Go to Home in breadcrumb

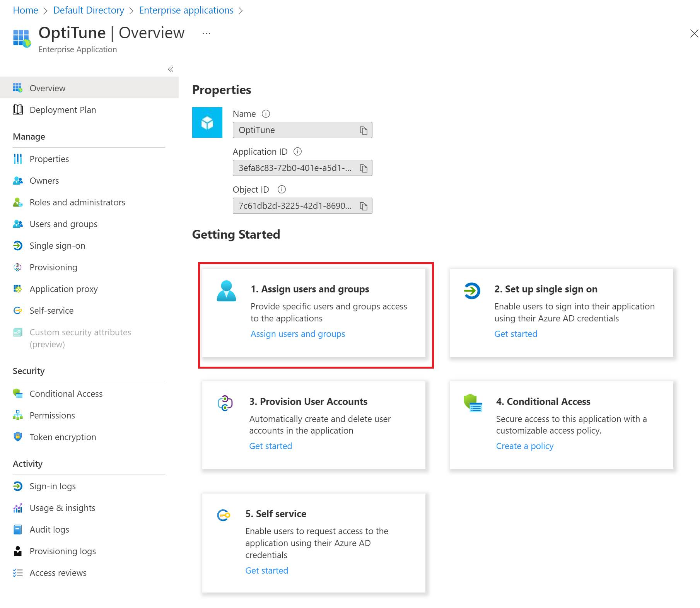[x=26, y=10]
